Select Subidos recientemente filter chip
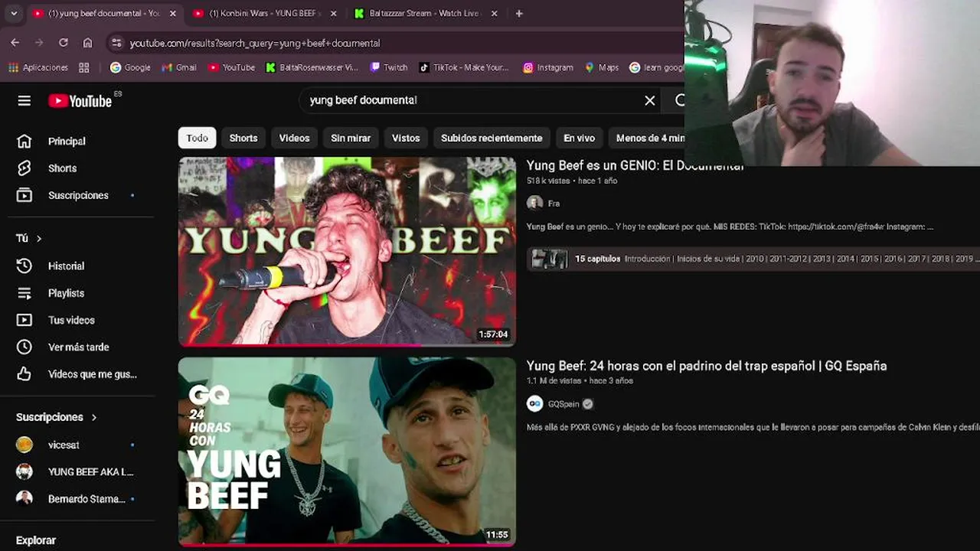This screenshot has height=551, width=980. (x=492, y=138)
